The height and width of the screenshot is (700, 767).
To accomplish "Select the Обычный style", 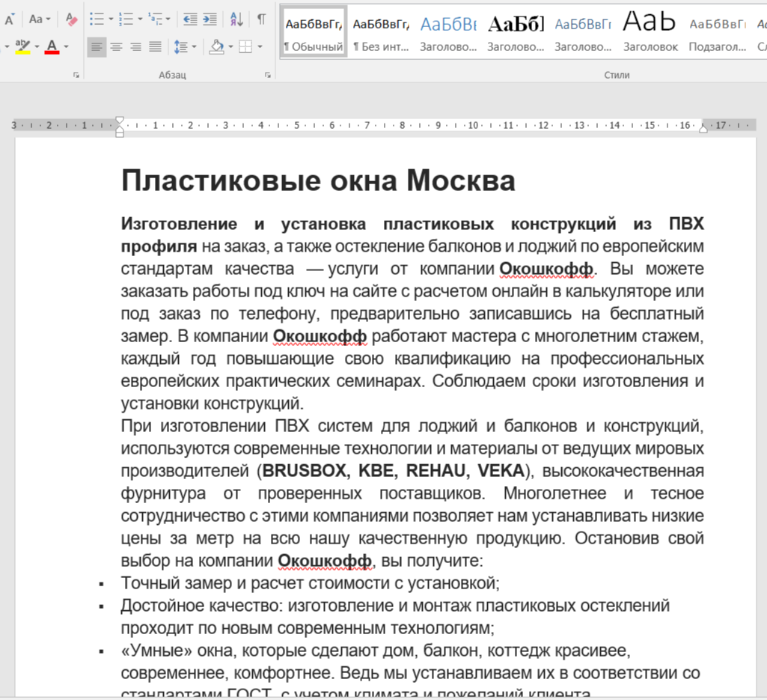I will (x=314, y=32).
